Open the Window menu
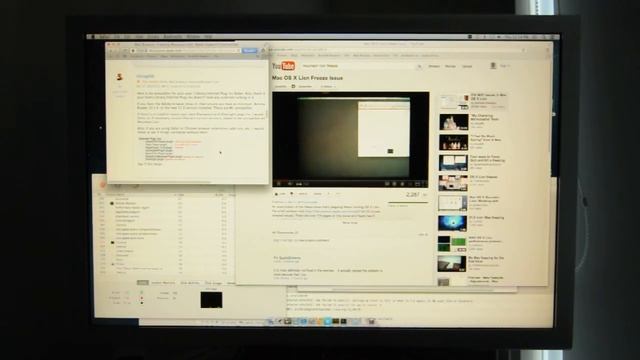The image size is (640, 360). (193, 37)
